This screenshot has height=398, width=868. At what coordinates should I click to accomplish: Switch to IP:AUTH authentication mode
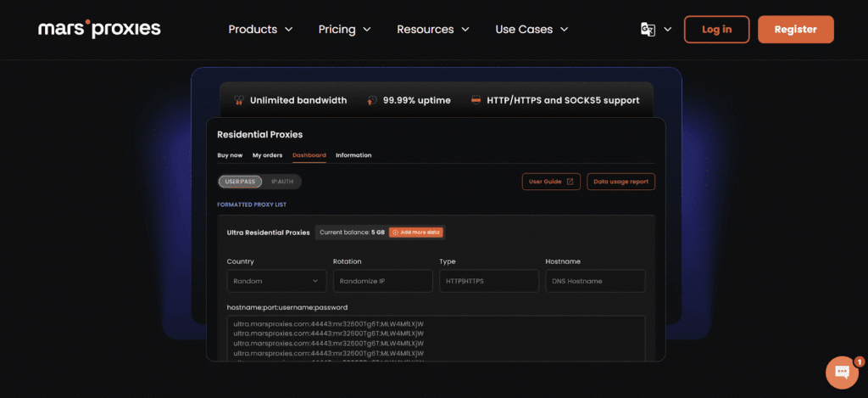click(x=282, y=182)
